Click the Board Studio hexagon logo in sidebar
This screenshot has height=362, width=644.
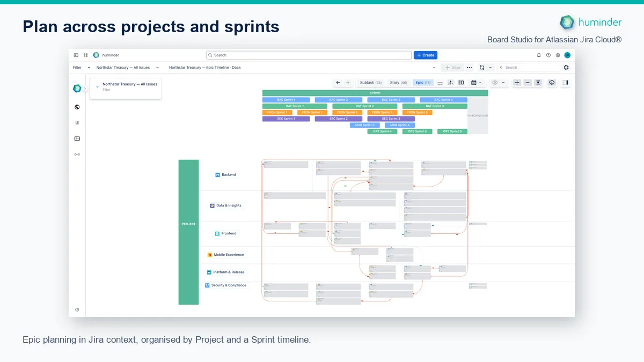click(x=77, y=88)
